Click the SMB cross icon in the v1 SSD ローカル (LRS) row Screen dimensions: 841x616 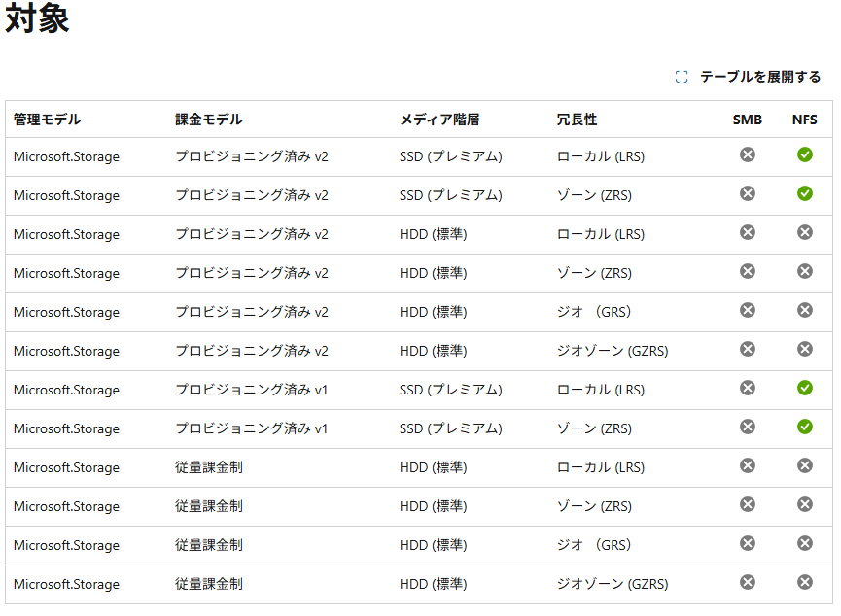tap(747, 388)
